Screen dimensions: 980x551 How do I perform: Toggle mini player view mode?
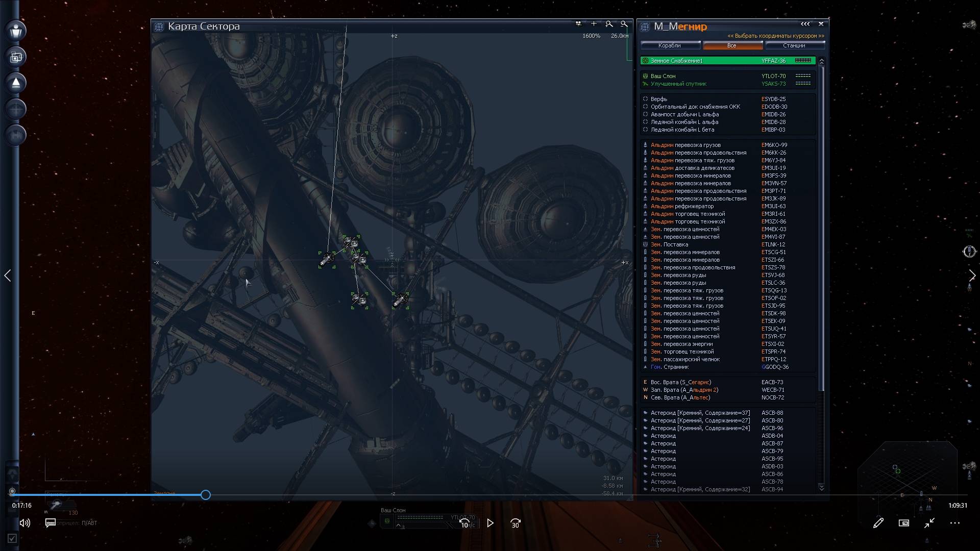pos(903,523)
